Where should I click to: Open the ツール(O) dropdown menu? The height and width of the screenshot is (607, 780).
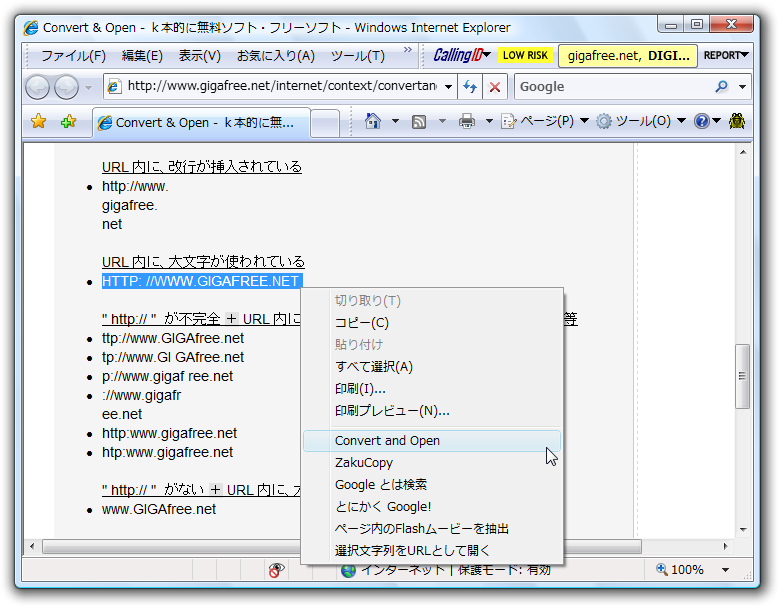tap(641, 121)
